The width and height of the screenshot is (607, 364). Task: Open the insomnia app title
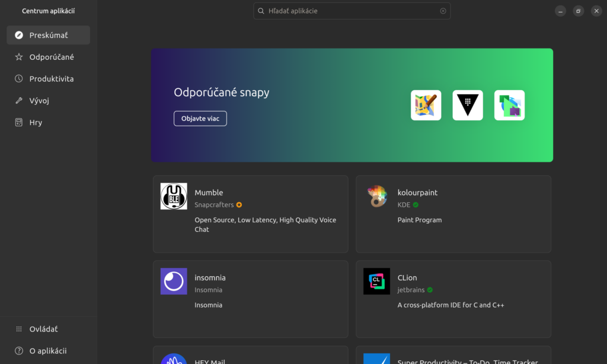click(210, 277)
